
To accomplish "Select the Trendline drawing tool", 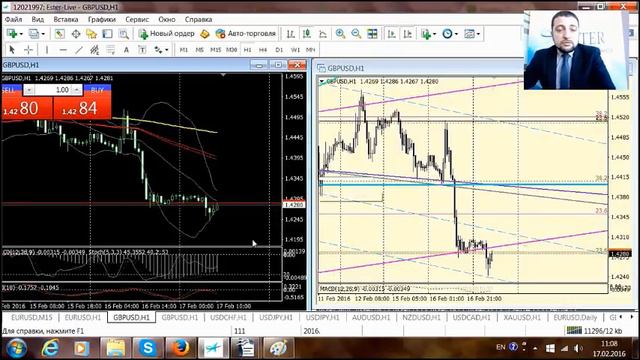I will point(79,50).
